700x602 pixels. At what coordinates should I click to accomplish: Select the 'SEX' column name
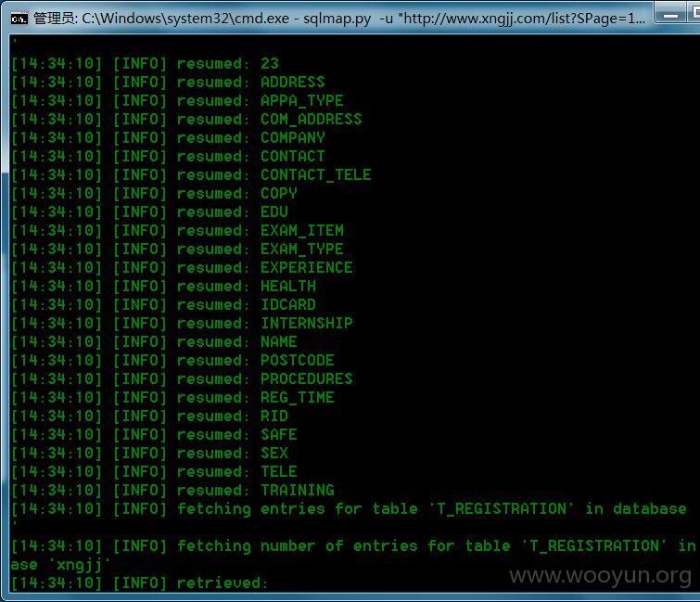click(274, 453)
